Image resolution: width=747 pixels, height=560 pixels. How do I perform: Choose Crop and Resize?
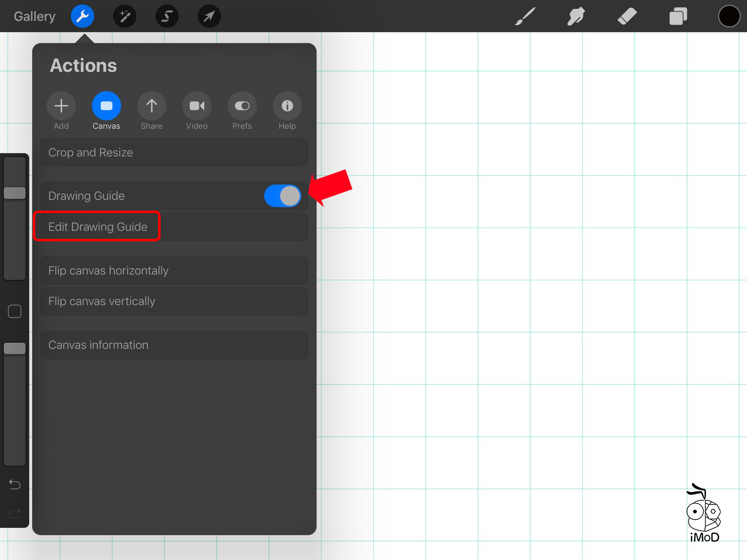click(174, 152)
